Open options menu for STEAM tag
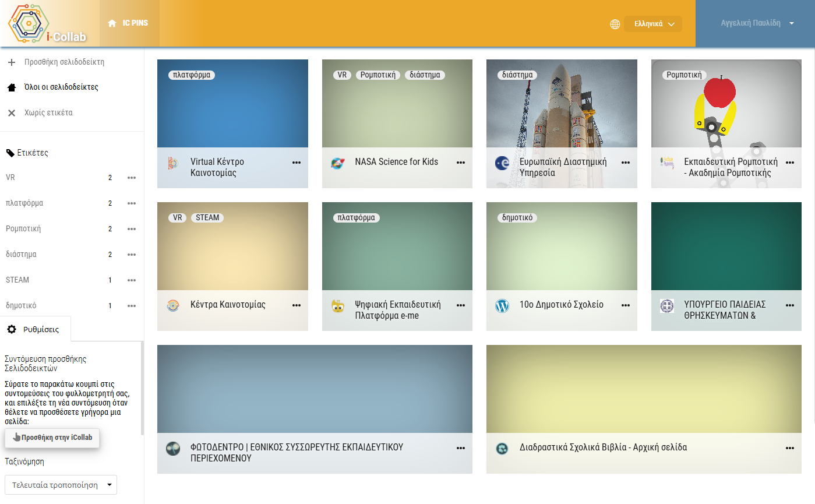Screen dimensions: 815x504 coord(132,280)
